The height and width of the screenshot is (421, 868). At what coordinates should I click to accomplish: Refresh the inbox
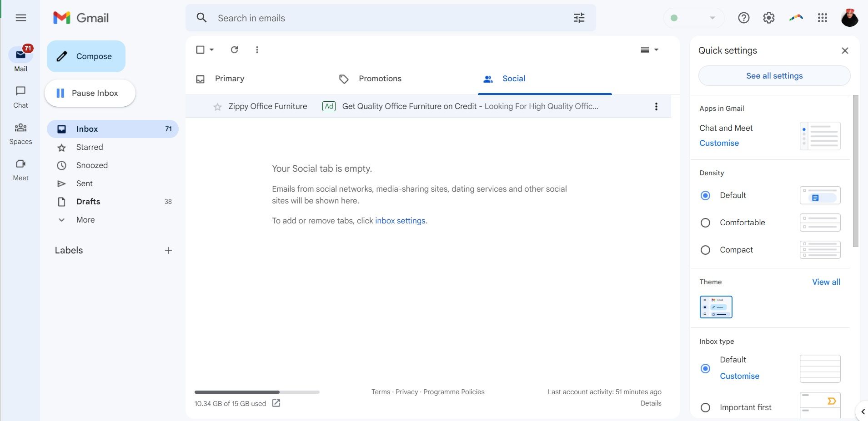coord(235,50)
